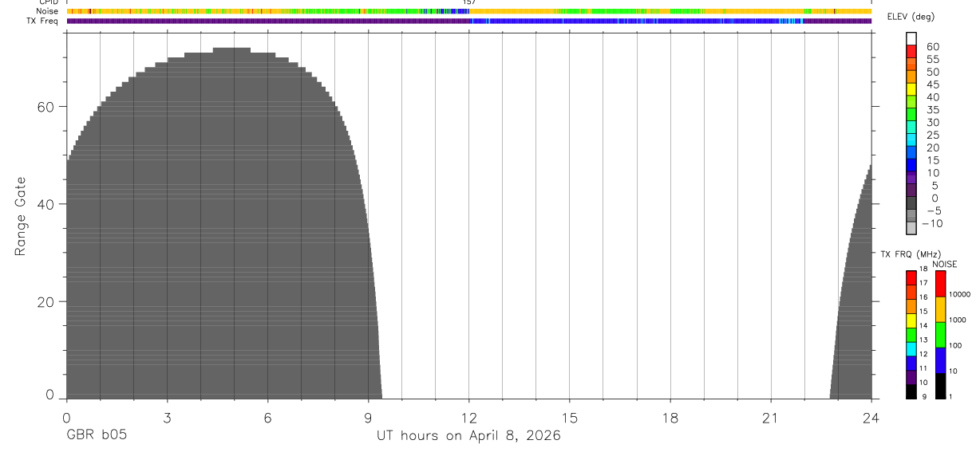Click x-axis tick label '9'
The height and width of the screenshot is (452, 980).
click(x=368, y=417)
